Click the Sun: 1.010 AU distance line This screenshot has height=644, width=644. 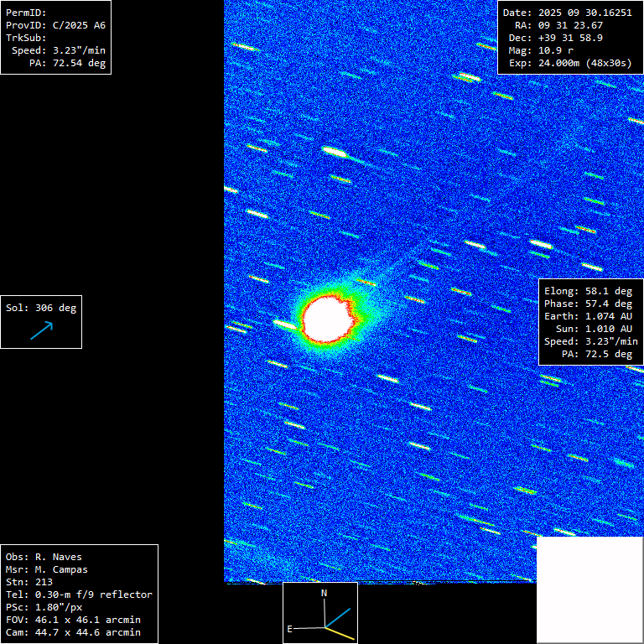591,329
